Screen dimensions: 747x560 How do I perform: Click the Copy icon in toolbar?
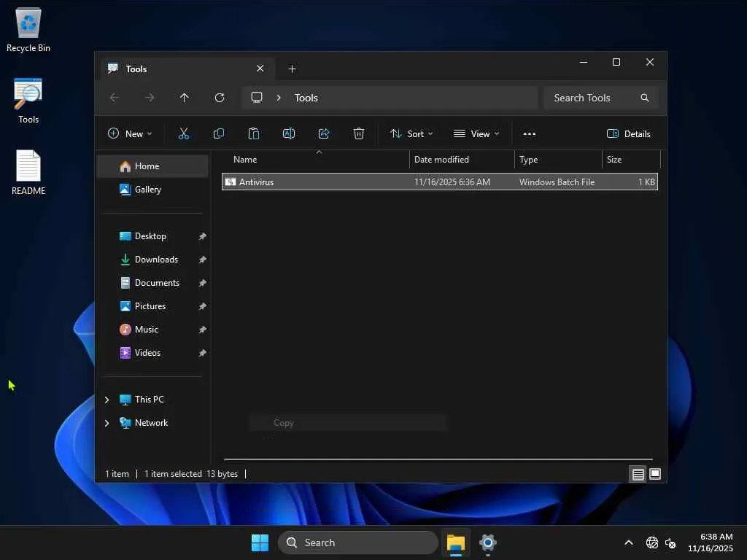point(219,134)
